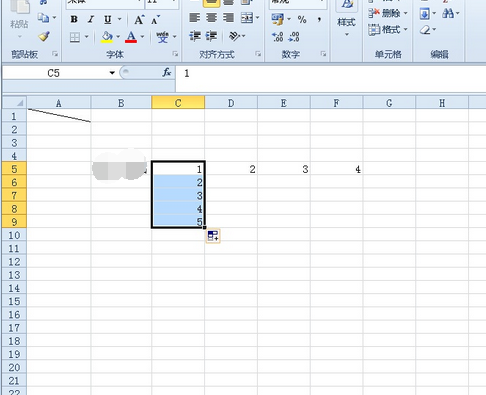Click the fill color paint bucket

tap(107, 37)
